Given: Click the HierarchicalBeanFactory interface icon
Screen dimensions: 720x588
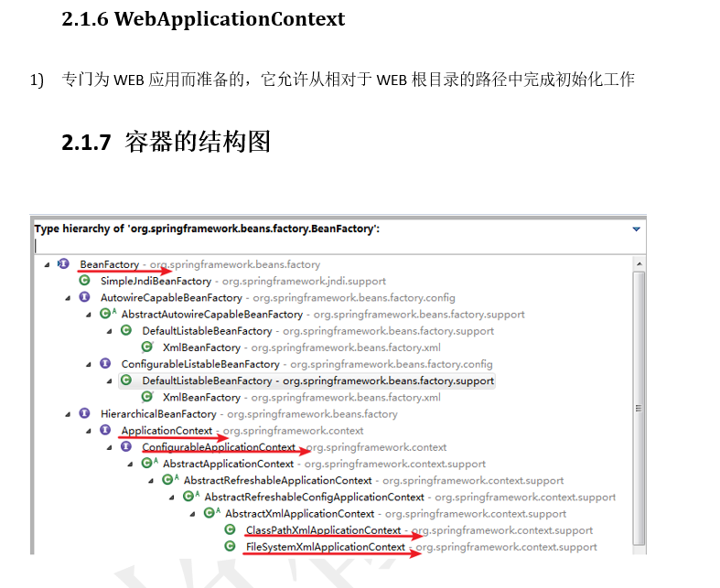Looking at the screenshot, I should (84, 413).
